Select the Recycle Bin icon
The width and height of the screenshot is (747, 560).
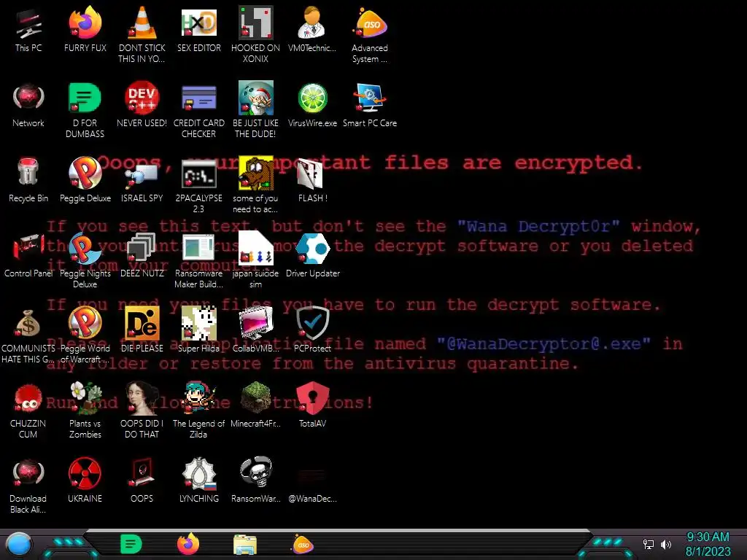pos(28,181)
